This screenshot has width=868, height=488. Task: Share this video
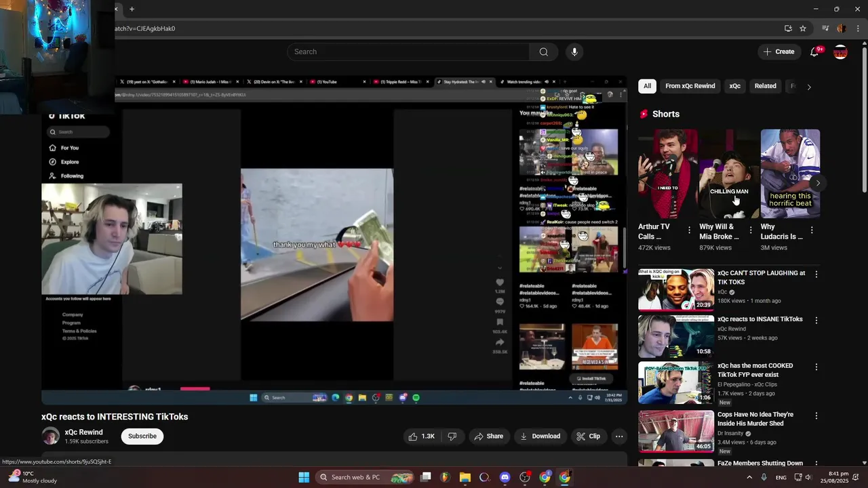[488, 436]
